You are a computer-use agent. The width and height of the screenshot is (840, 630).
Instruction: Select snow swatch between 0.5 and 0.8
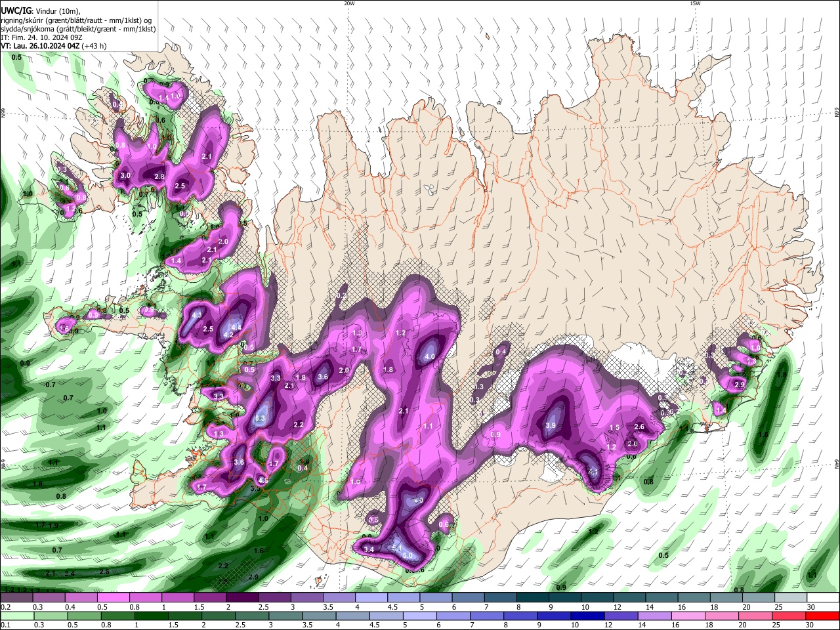click(x=114, y=598)
